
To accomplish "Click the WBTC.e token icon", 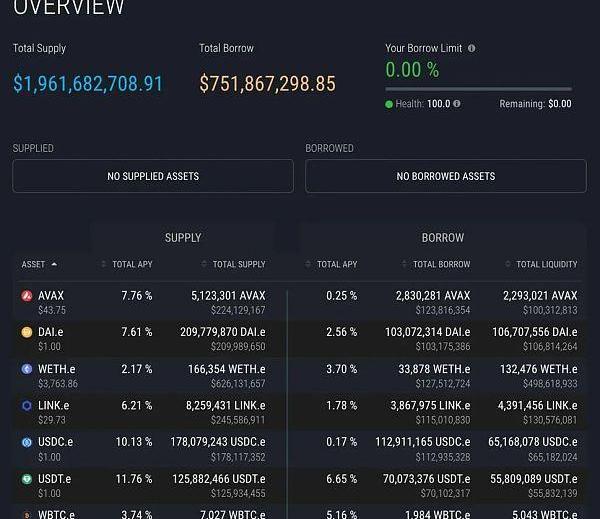I will click(27, 514).
